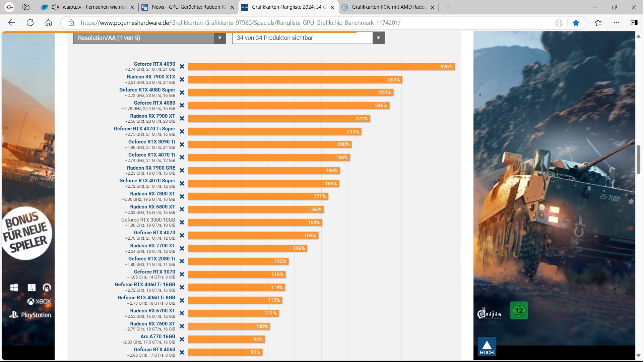Open the tab actions workspace icon
Image resolution: width=644 pixels, height=362 pixels.
[26, 7]
